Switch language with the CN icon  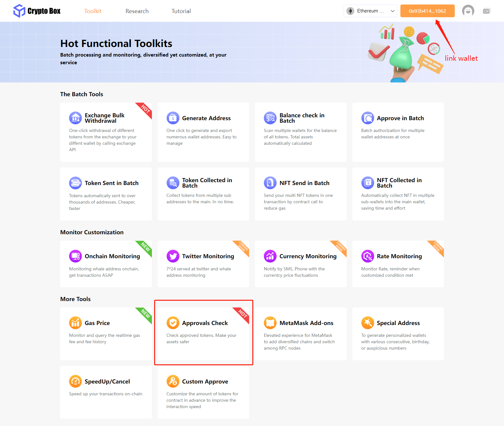486,11
